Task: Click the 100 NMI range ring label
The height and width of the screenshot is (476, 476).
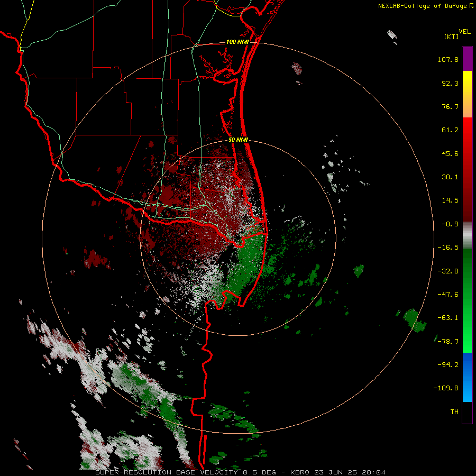Action: click(x=237, y=42)
